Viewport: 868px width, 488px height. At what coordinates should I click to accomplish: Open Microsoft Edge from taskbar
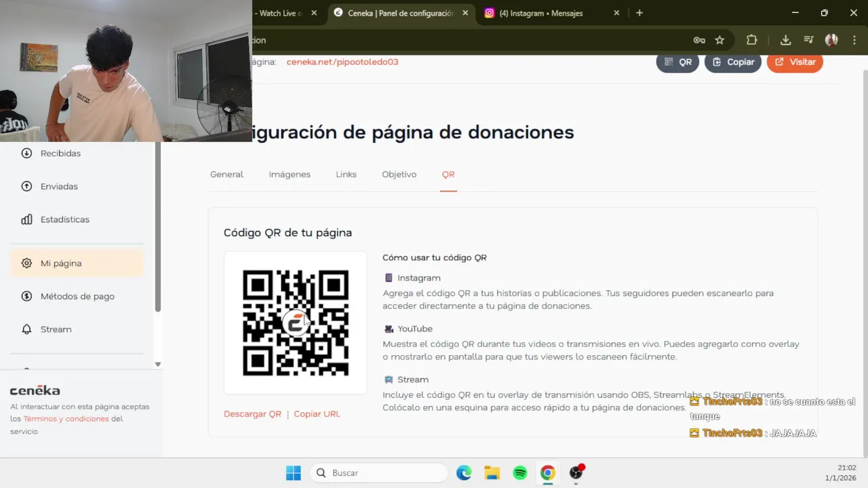coord(464,473)
